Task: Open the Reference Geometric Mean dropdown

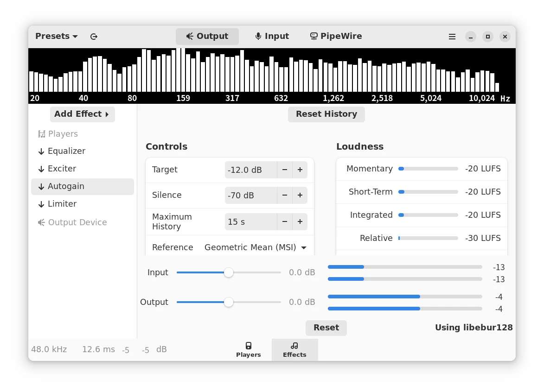Action: pos(256,247)
